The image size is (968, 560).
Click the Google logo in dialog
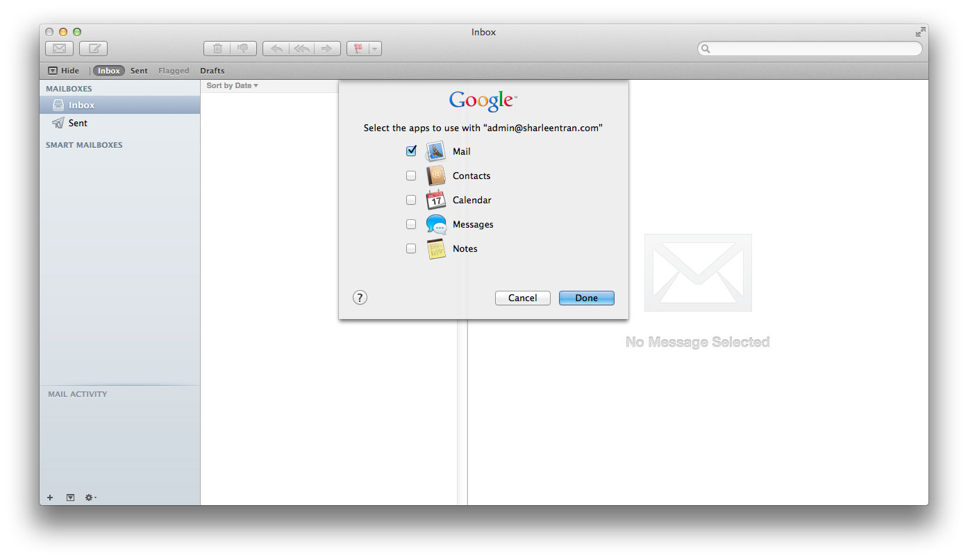[x=483, y=101]
